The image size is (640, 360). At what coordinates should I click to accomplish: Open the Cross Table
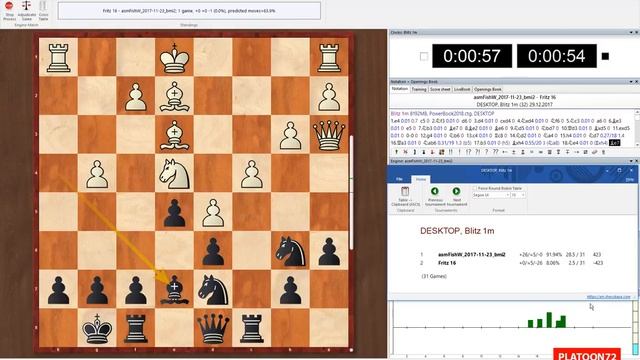click(43, 11)
